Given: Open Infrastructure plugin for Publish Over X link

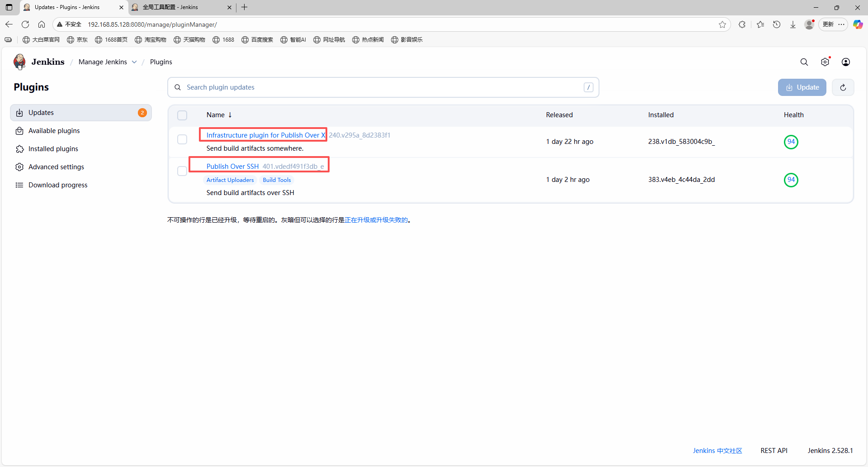Looking at the screenshot, I should tap(265, 135).
